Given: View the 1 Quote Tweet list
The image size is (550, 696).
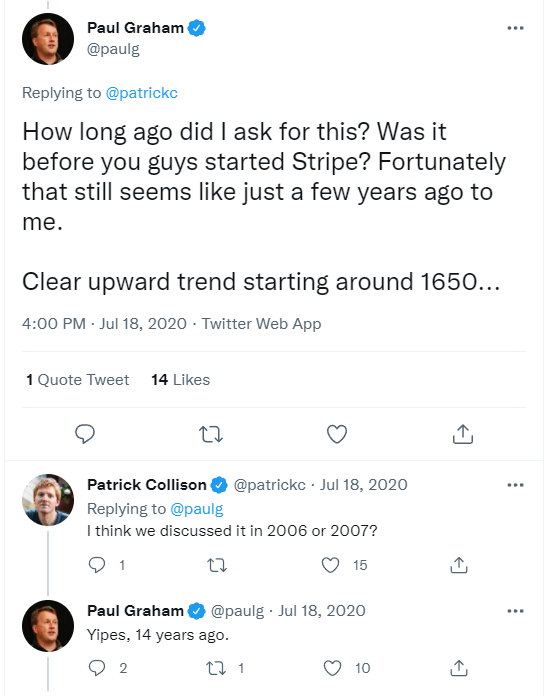Looking at the screenshot, I should point(78,380).
